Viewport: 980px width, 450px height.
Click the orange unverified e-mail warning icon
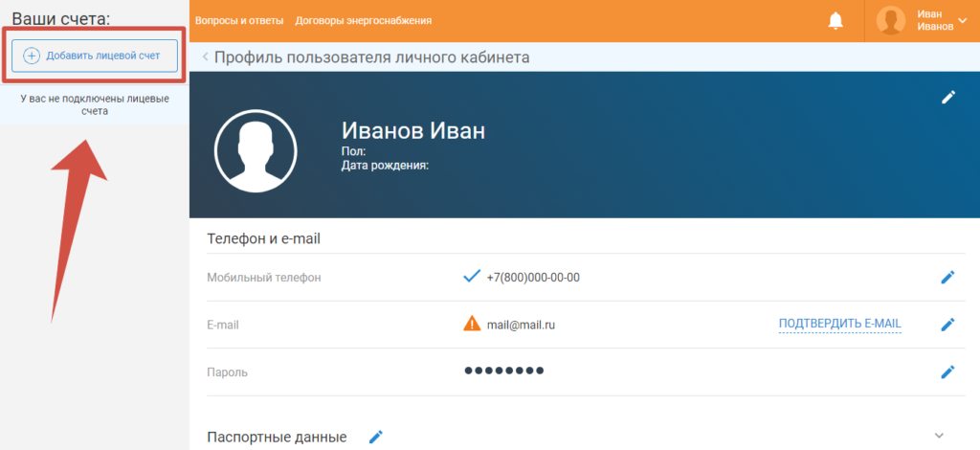(x=472, y=324)
